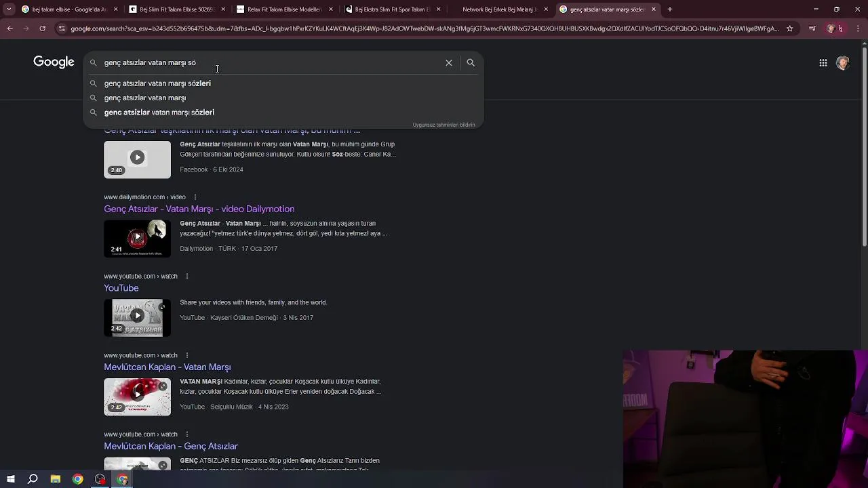Screen dimensions: 868x488
Task: Open the tab search dropdown arrow
Action: (9, 9)
